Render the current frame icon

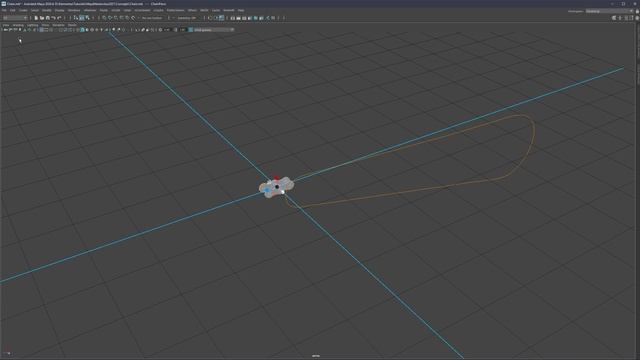tap(238, 18)
